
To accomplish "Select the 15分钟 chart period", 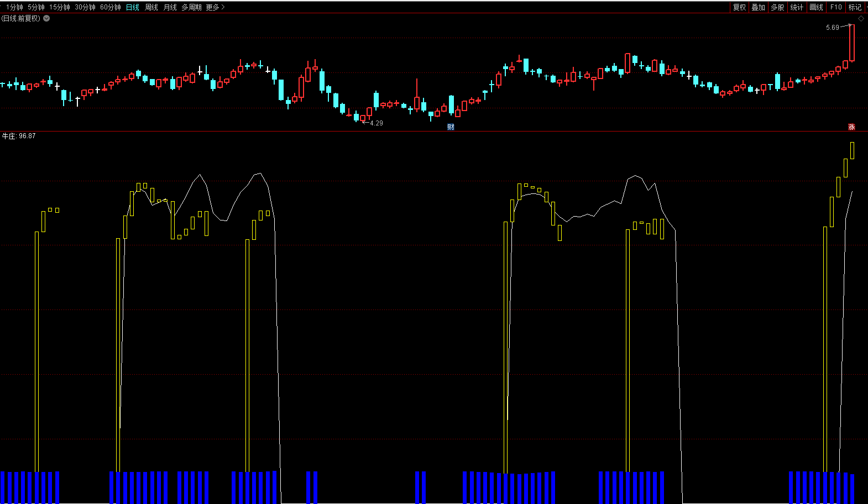I will tap(60, 7).
